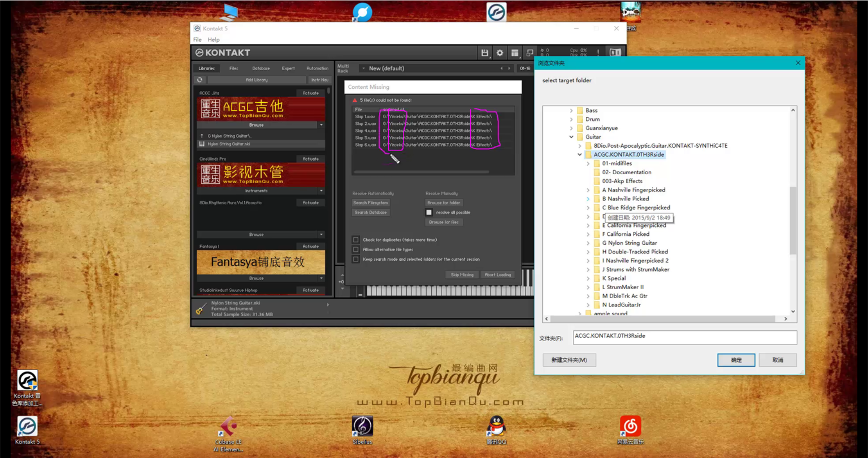Click the previous multi preset arrow
This screenshot has height=458, width=868.
pos(501,68)
